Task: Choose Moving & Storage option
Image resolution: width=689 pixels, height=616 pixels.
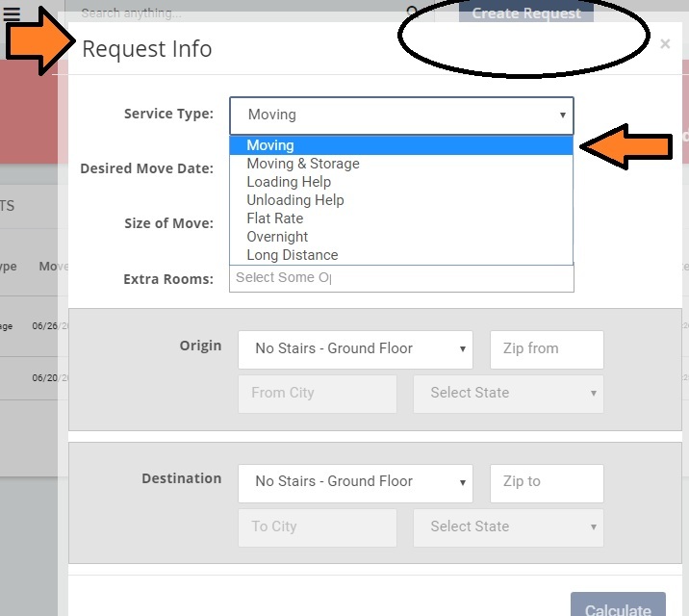Action: click(x=400, y=164)
